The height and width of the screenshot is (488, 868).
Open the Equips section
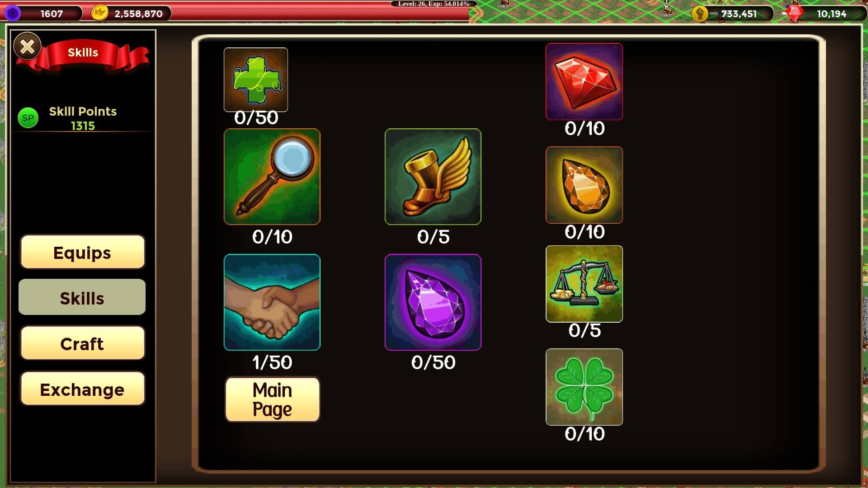pyautogui.click(x=82, y=252)
